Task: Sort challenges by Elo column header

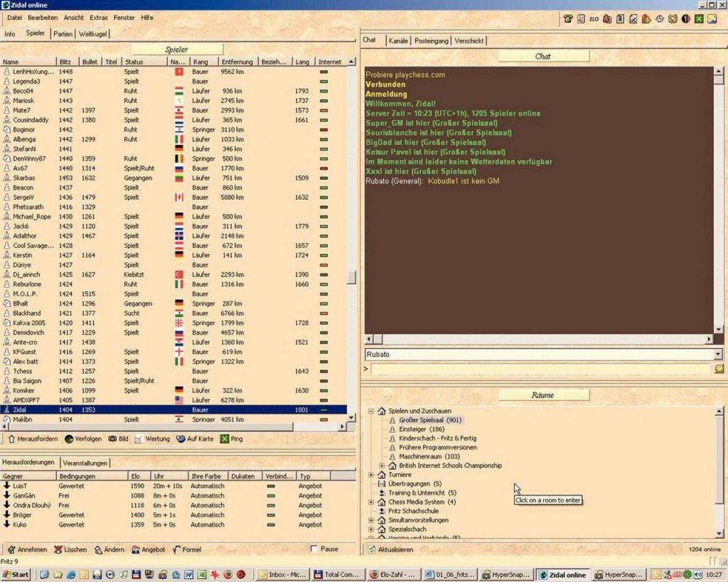Action: 139,476
